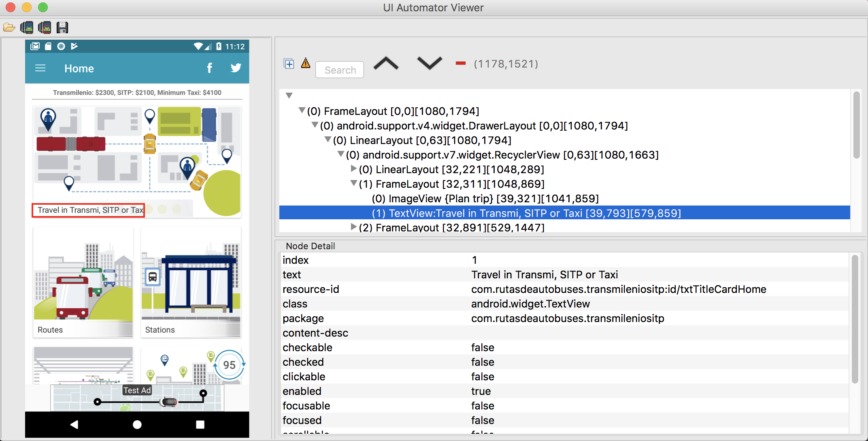Viewport: 868px width, 441px height.
Task: Click the Node Detail panel scrollbar
Action: [855, 318]
